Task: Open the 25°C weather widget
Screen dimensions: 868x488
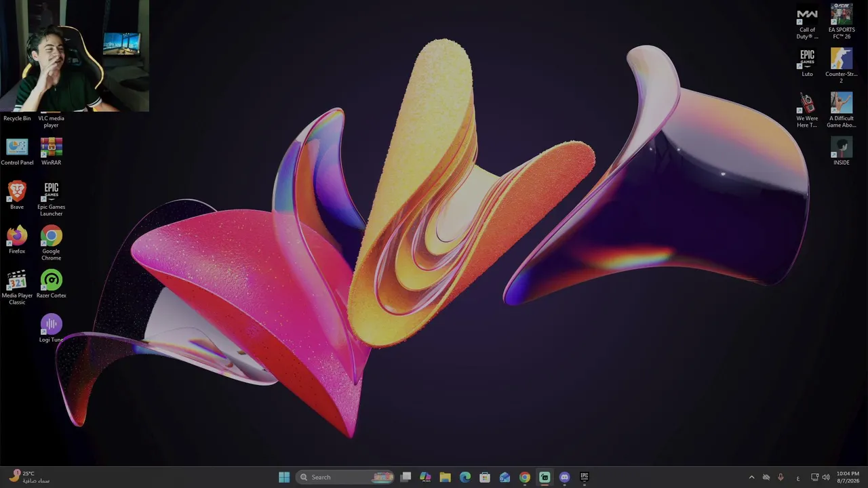Action: click(x=31, y=477)
